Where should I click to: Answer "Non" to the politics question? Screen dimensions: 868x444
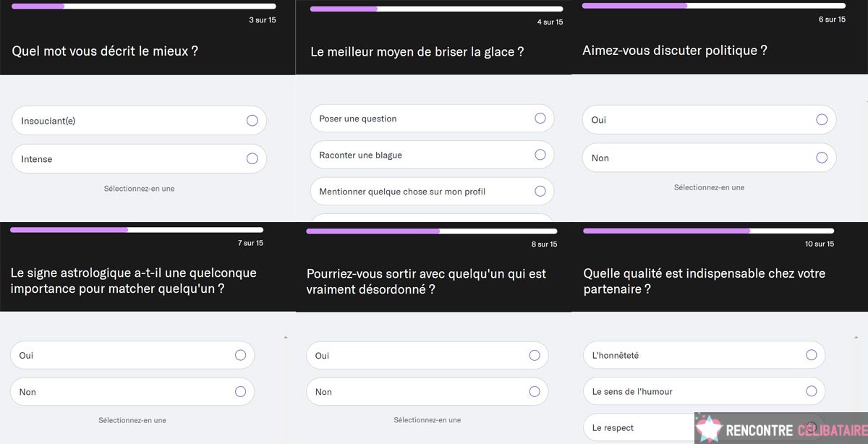pyautogui.click(x=821, y=157)
